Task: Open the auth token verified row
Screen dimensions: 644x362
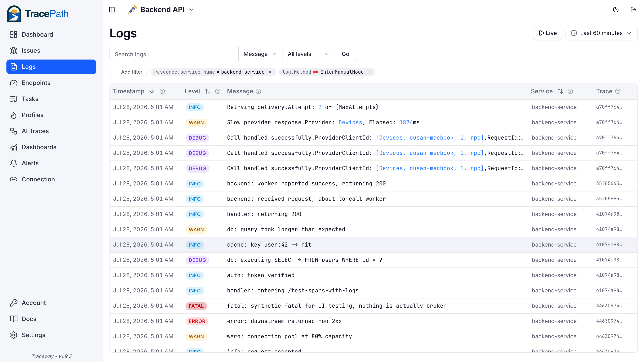Action: 373,275
